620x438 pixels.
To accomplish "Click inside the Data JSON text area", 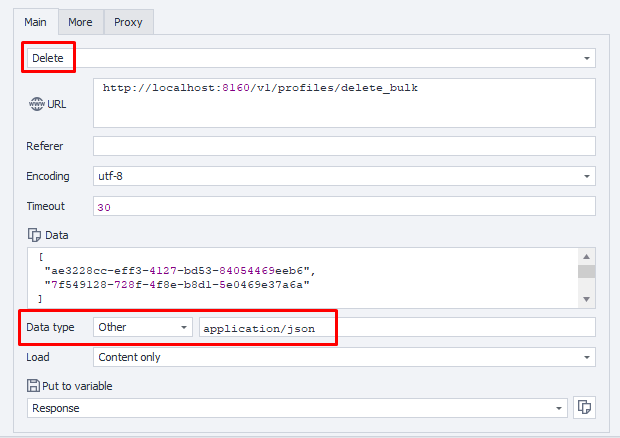I will click(300, 278).
